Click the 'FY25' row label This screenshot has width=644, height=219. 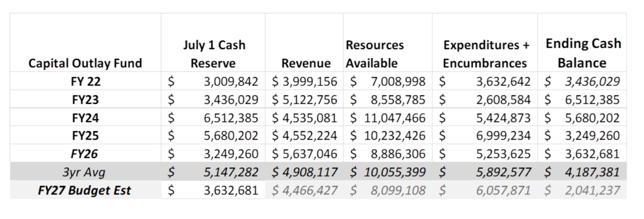(86, 136)
